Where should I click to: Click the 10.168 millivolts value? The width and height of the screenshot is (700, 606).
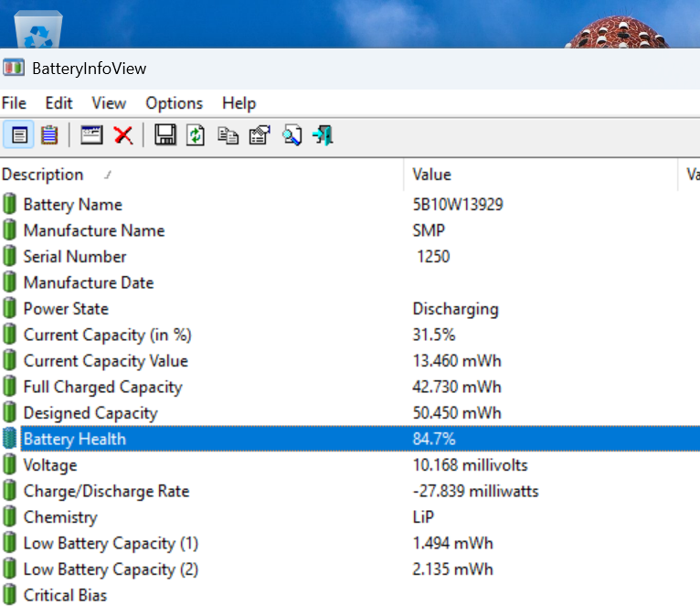point(470,465)
